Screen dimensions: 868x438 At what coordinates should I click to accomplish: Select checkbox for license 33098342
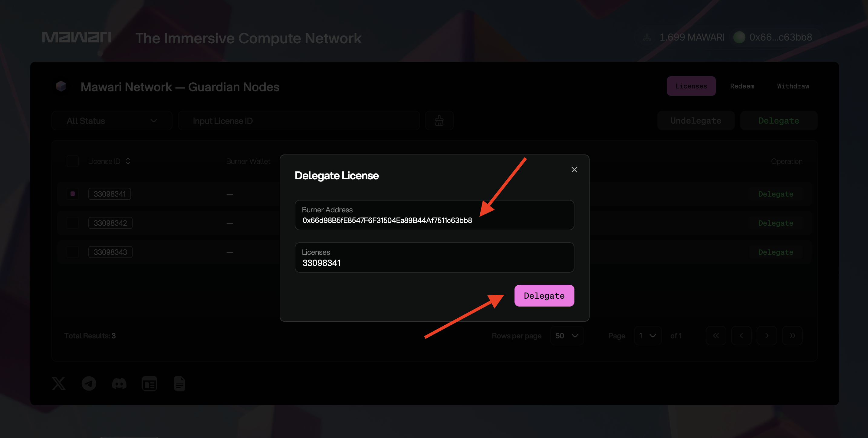(72, 223)
